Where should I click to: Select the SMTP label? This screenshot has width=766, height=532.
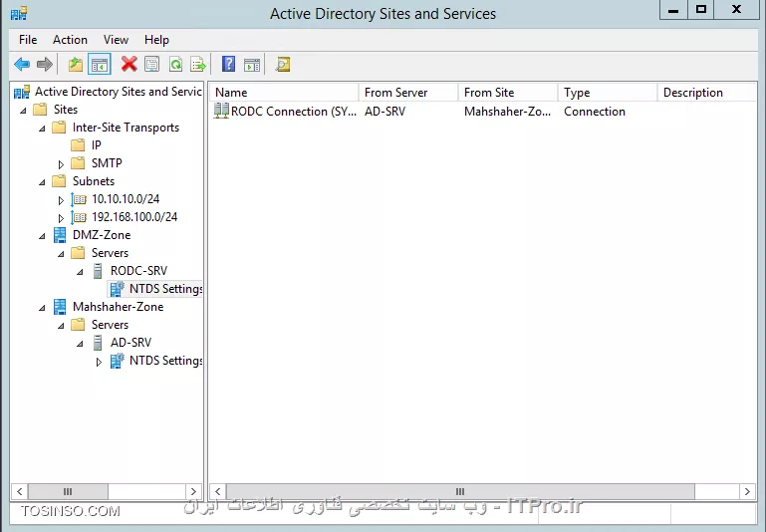(107, 163)
